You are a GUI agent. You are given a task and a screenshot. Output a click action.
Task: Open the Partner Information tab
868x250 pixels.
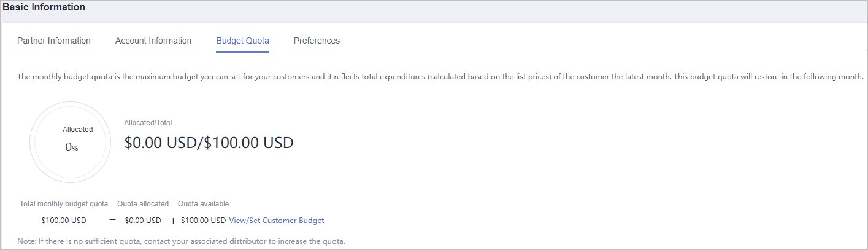pos(54,41)
